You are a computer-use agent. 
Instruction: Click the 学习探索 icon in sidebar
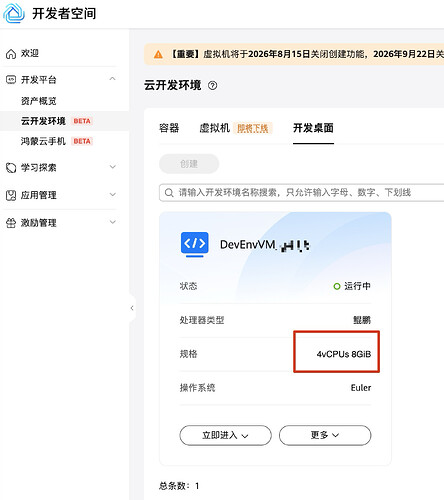click(11, 167)
